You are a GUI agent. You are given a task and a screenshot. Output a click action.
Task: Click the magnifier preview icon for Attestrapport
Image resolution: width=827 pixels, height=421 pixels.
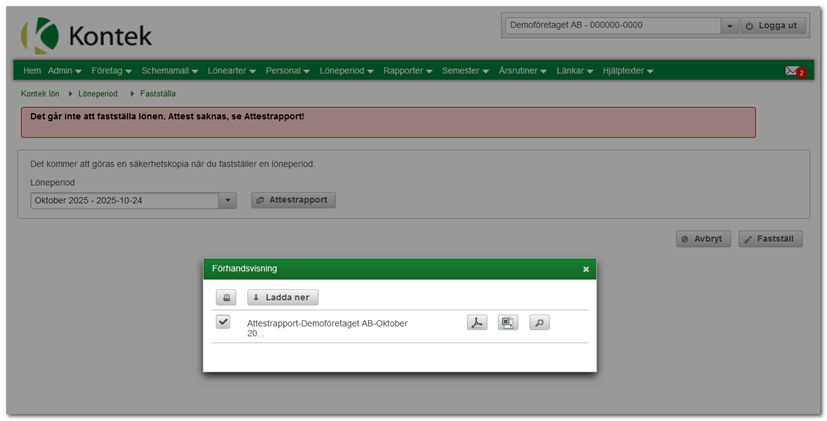tap(539, 322)
